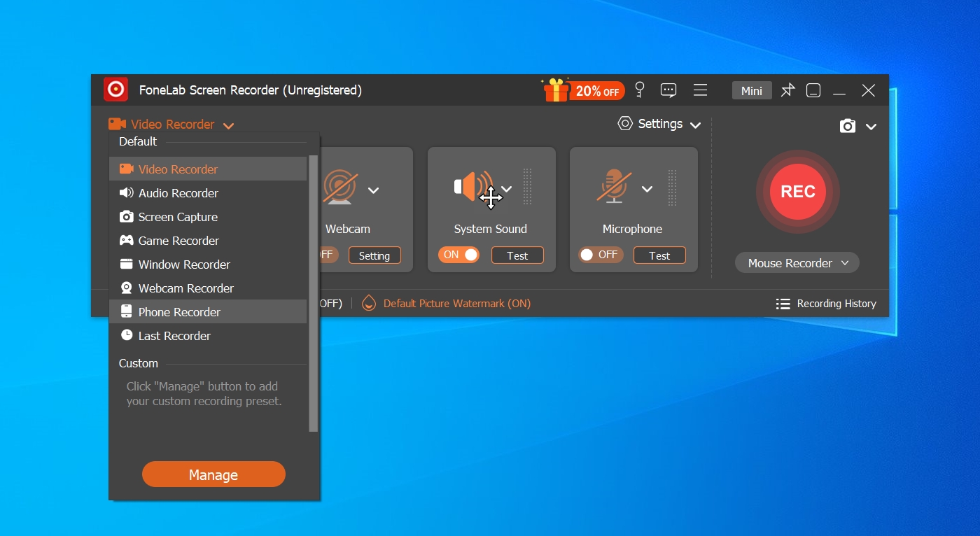Pin window with the pushpin icon
980x536 pixels.
[x=788, y=90]
